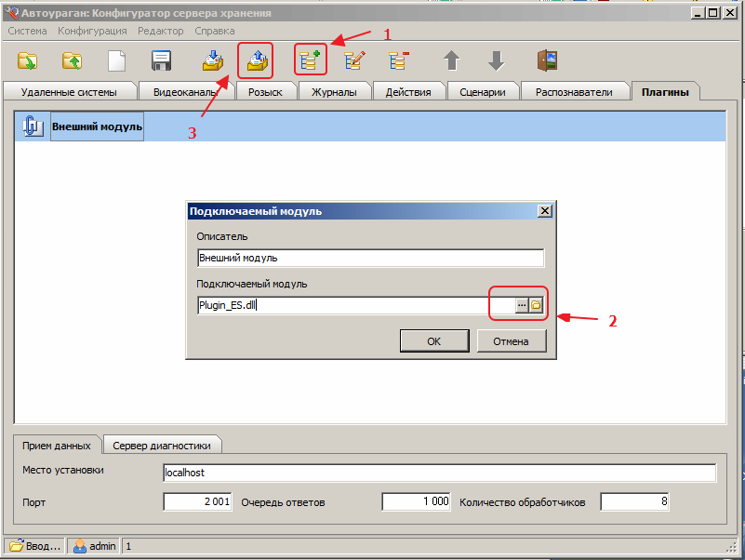
Task: Confirm the dialog with OK
Action: (x=433, y=341)
